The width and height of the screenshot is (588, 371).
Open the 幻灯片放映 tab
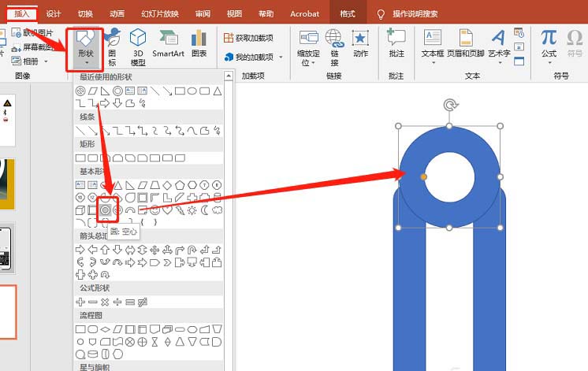tap(160, 13)
